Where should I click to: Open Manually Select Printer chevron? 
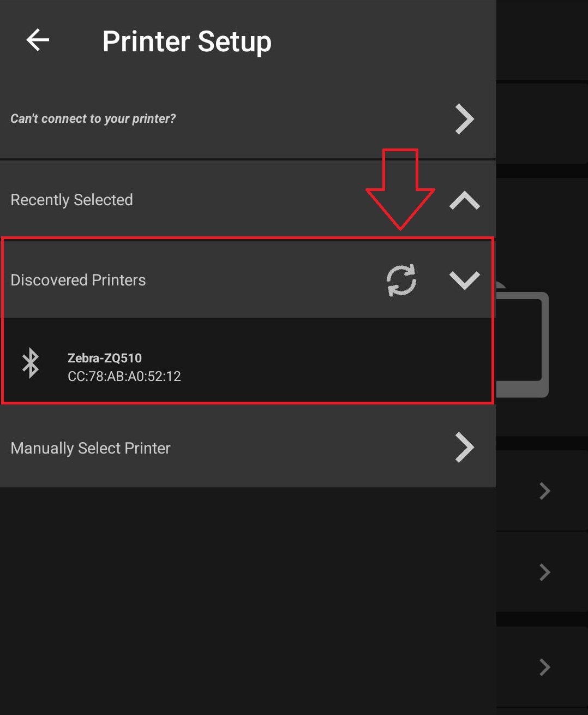(464, 448)
